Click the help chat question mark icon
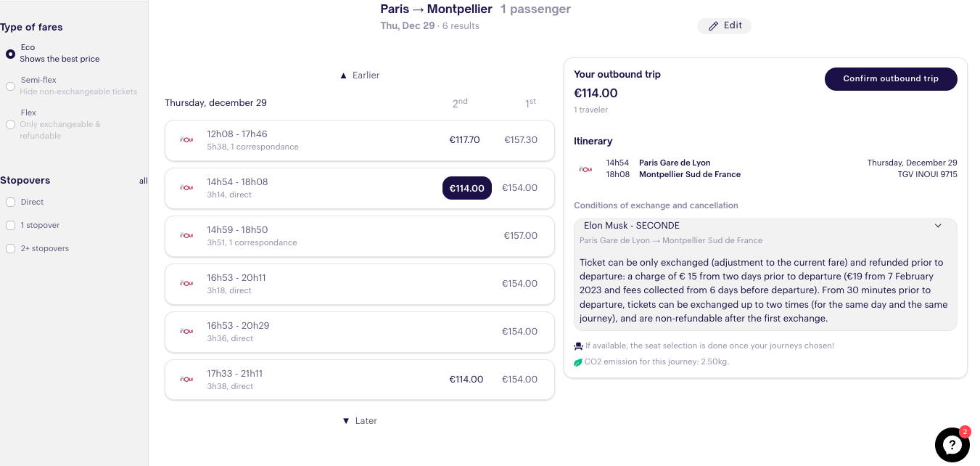 pyautogui.click(x=952, y=445)
